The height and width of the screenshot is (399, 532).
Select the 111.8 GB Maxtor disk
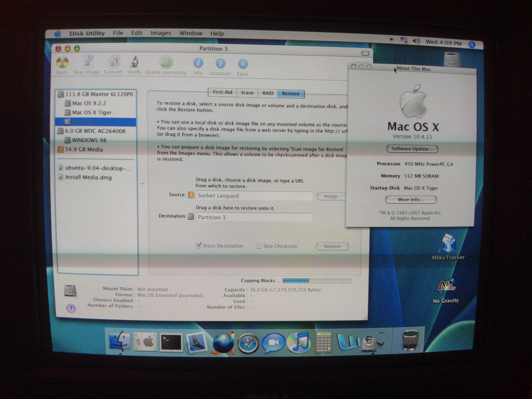click(x=99, y=94)
